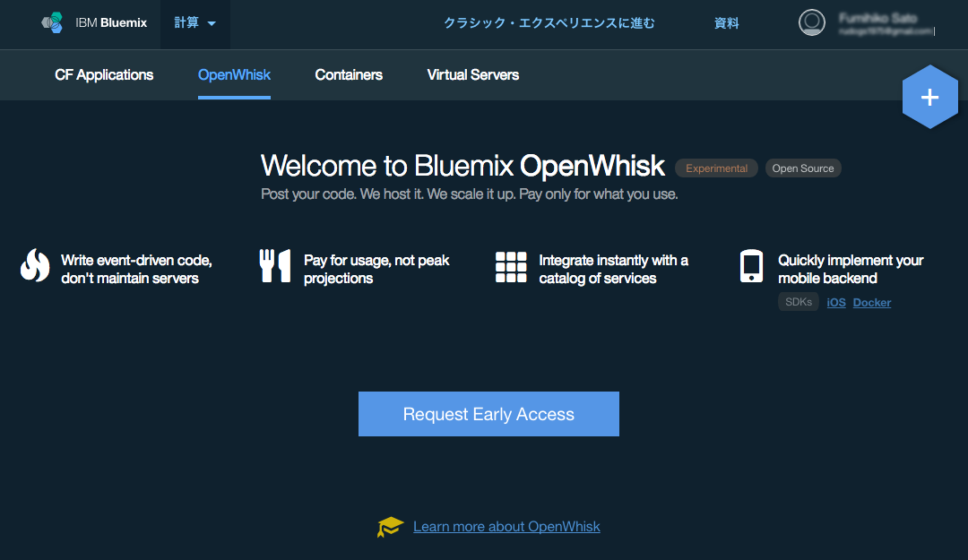The image size is (968, 560).
Task: Open the user avatar profile icon
Action: coord(812,22)
